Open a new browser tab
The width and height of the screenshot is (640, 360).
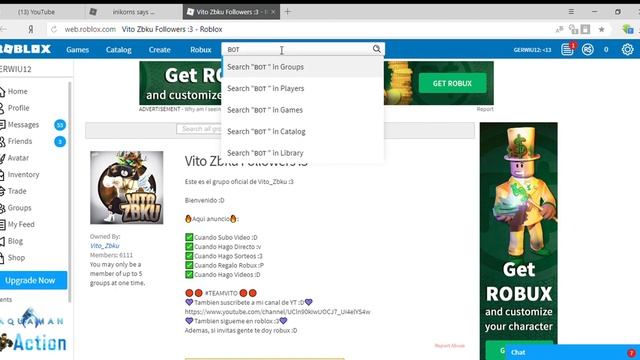[287, 12]
